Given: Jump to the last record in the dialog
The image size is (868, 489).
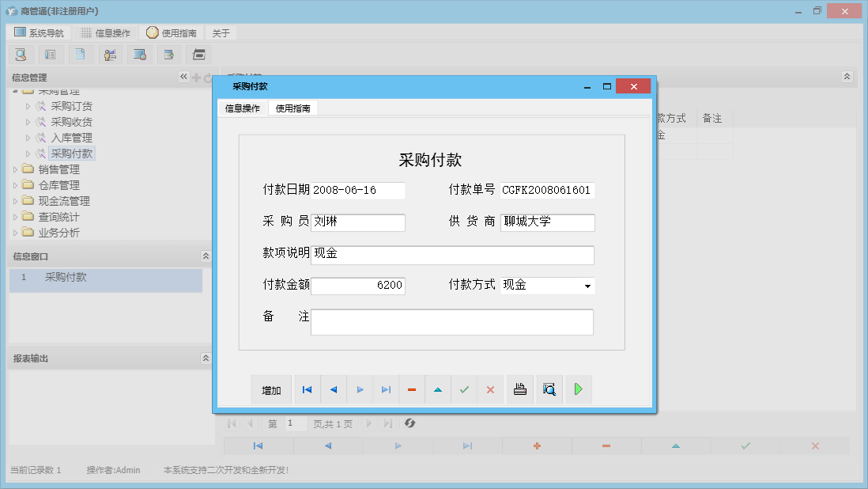Looking at the screenshot, I should (386, 389).
